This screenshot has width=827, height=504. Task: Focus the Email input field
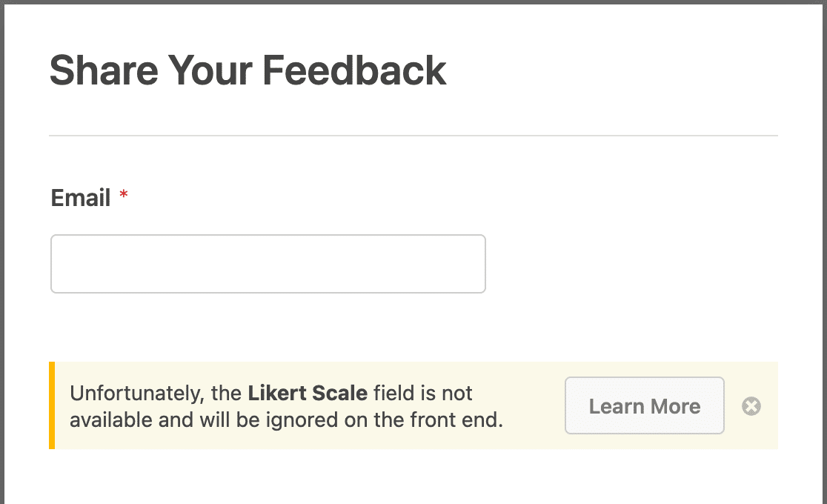click(268, 264)
